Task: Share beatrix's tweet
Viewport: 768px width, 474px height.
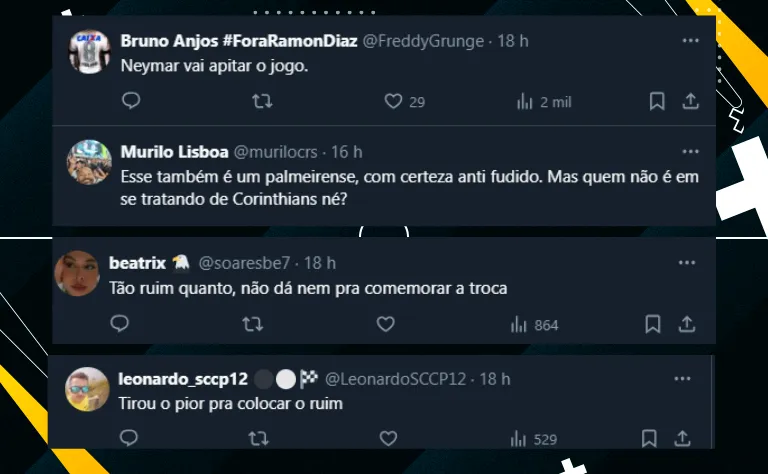Action: (x=687, y=324)
